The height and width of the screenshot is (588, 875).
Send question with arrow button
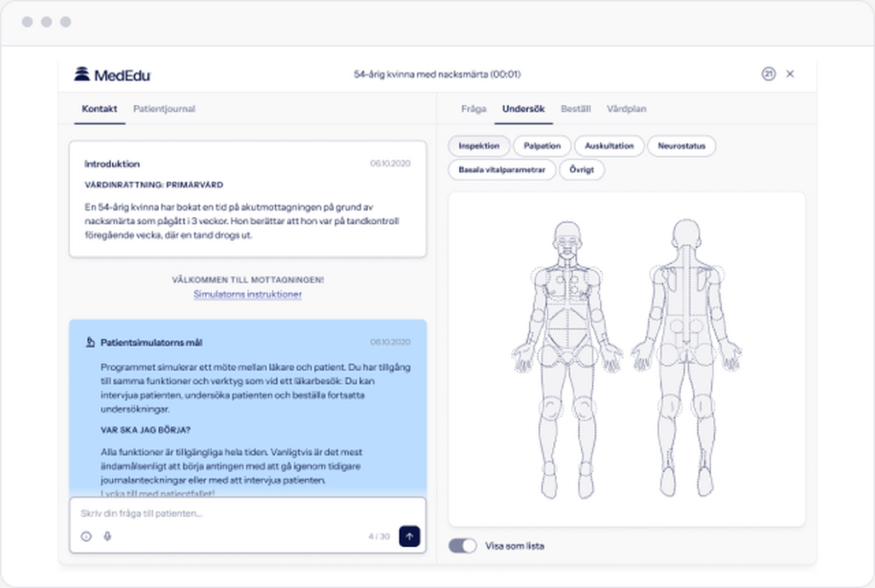point(409,536)
